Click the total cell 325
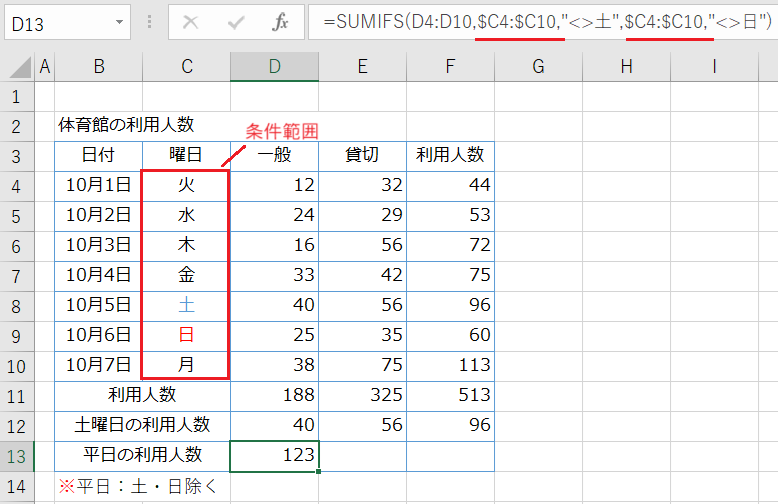 363,396
